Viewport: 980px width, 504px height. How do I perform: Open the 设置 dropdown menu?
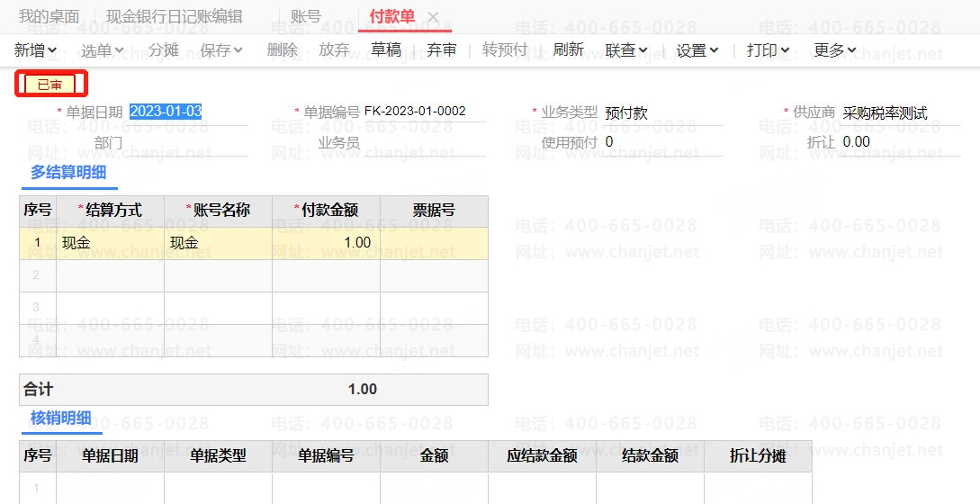coord(697,50)
